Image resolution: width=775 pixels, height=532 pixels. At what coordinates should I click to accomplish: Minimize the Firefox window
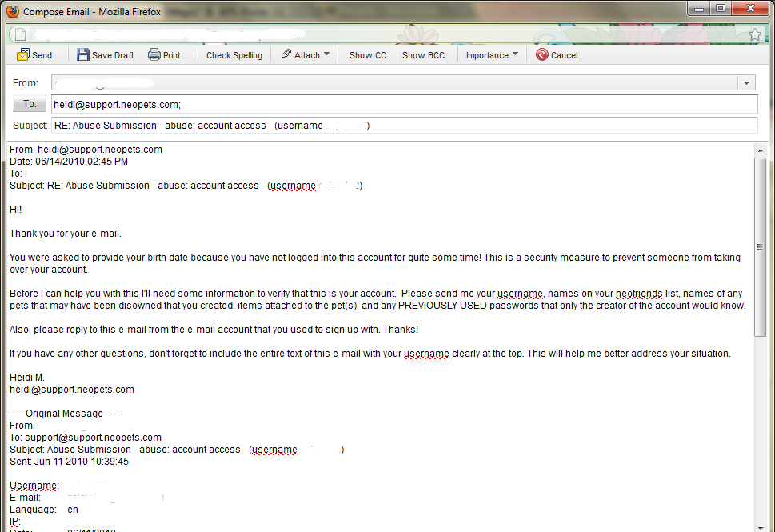tap(699, 9)
